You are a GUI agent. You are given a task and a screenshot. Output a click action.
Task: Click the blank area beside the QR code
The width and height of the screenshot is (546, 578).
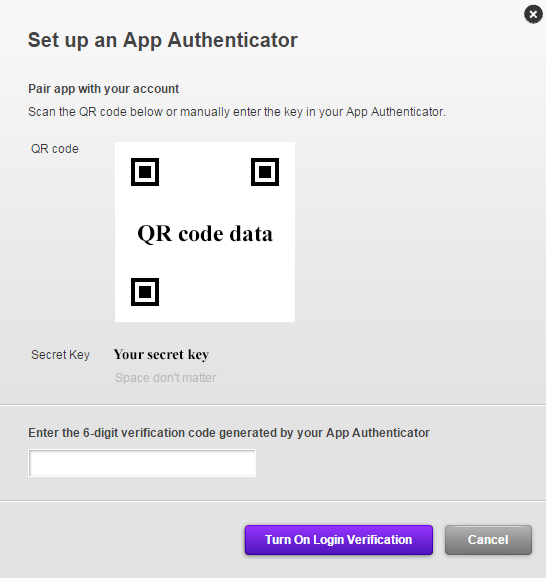[406, 232]
